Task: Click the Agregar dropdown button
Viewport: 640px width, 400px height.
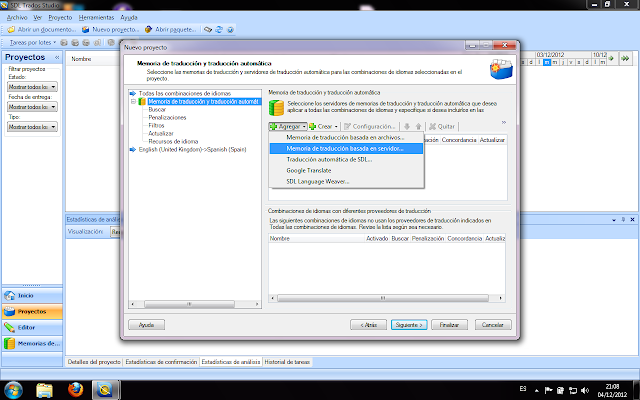Action: (x=288, y=127)
